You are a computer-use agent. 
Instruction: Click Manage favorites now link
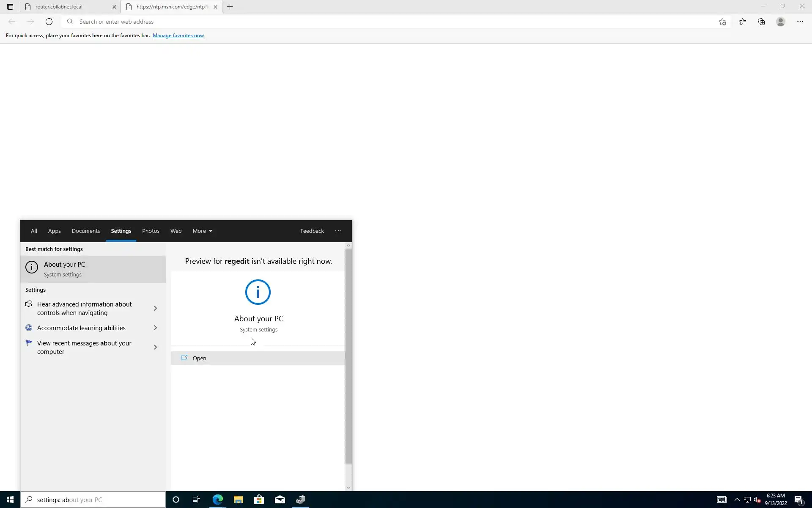(178, 36)
